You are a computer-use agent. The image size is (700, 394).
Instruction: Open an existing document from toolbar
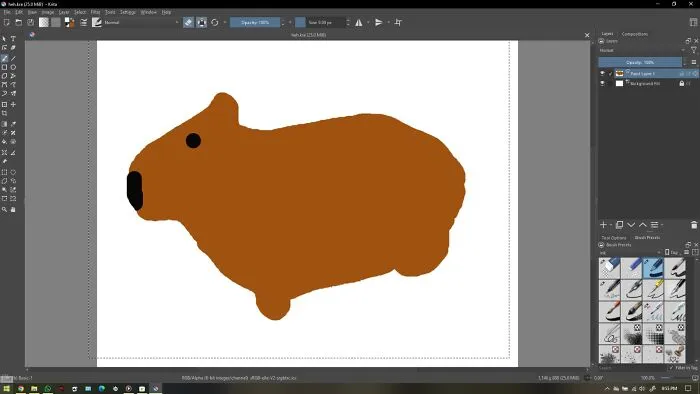pos(19,22)
